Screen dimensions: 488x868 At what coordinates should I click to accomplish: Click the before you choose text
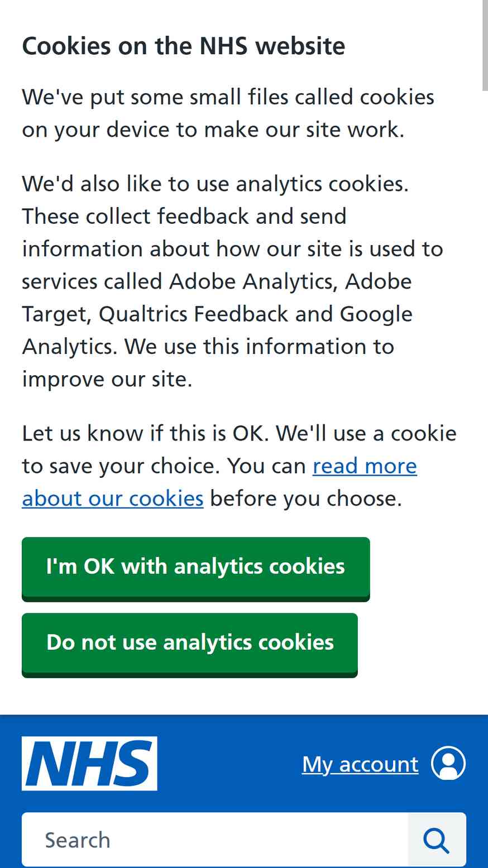[306, 498]
